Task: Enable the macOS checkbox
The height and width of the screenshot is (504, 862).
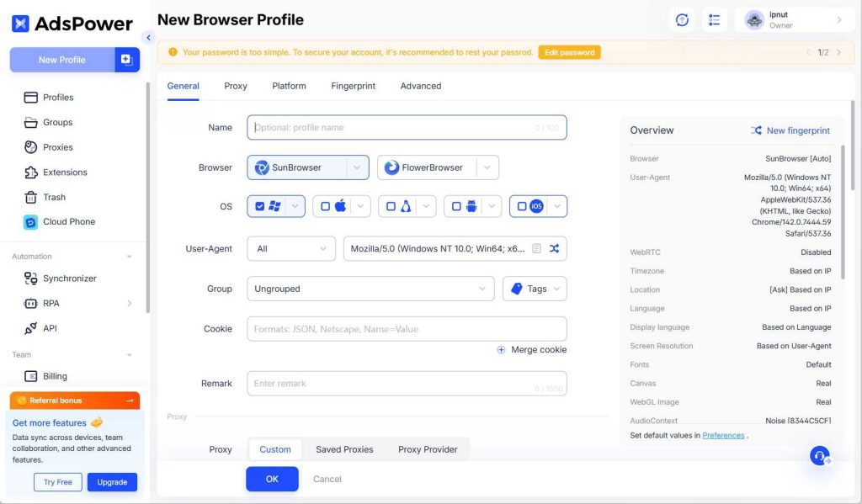Action: [x=326, y=206]
